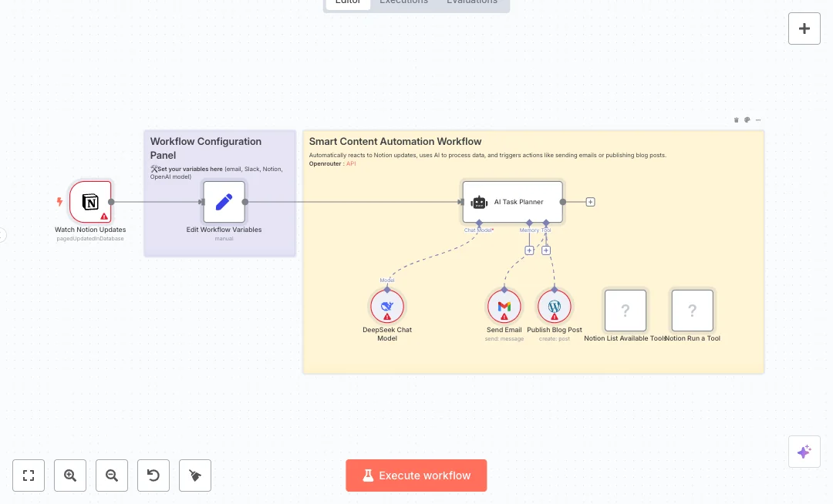Open sticky note three-dot options menu
This screenshot has height=504, width=833.
coord(758,120)
